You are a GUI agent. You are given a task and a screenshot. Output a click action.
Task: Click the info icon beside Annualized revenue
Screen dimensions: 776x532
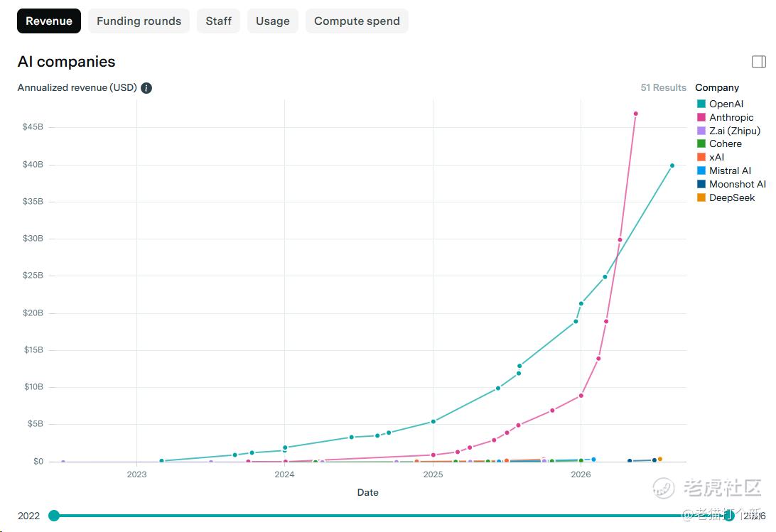(x=146, y=88)
